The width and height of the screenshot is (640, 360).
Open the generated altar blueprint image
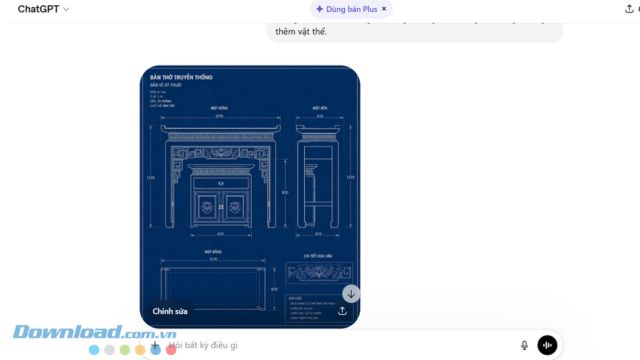[x=250, y=196]
